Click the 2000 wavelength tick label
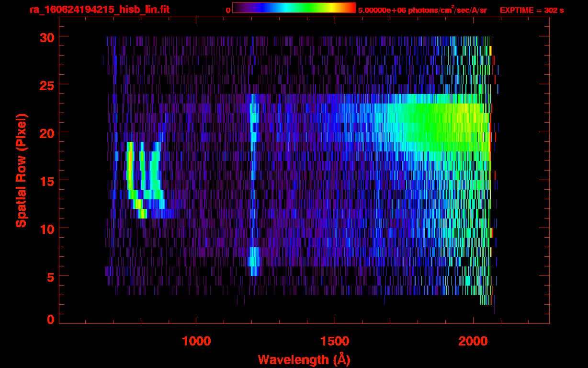This screenshot has height=368, width=588. coord(473,341)
